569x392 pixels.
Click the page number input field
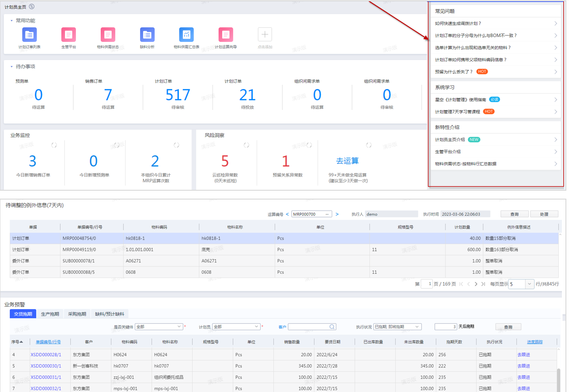427,284
